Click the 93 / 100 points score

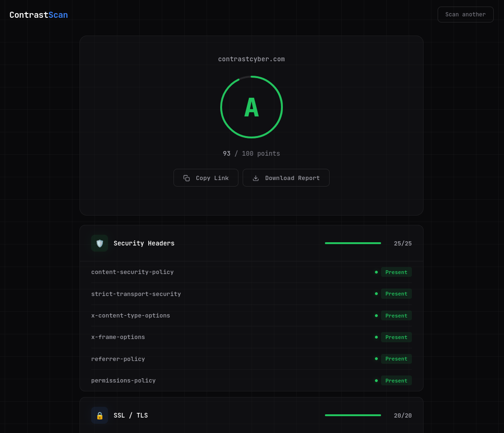pos(252,154)
